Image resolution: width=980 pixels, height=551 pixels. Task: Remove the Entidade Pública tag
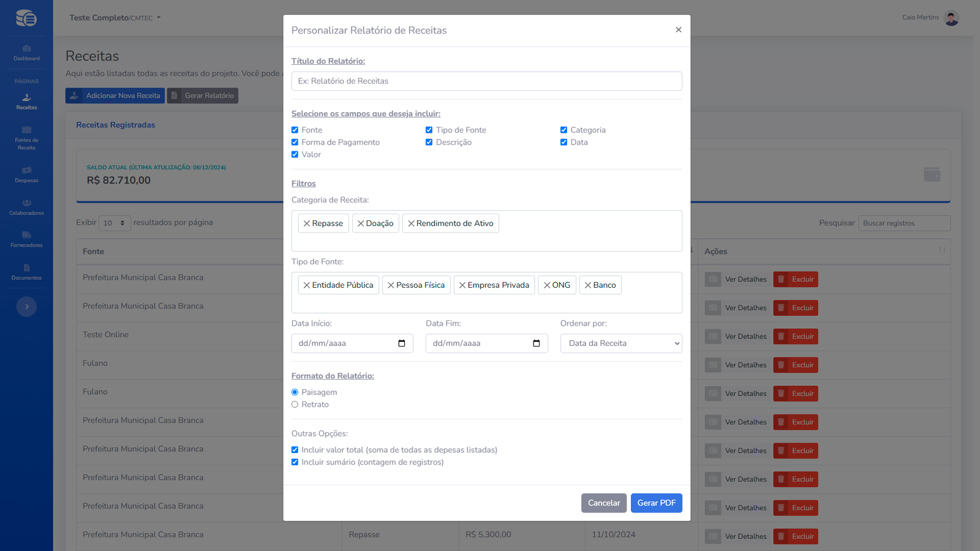click(306, 285)
